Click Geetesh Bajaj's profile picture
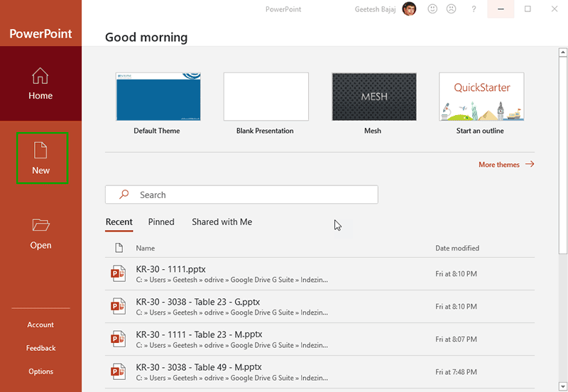The width and height of the screenshot is (568, 392). click(409, 9)
